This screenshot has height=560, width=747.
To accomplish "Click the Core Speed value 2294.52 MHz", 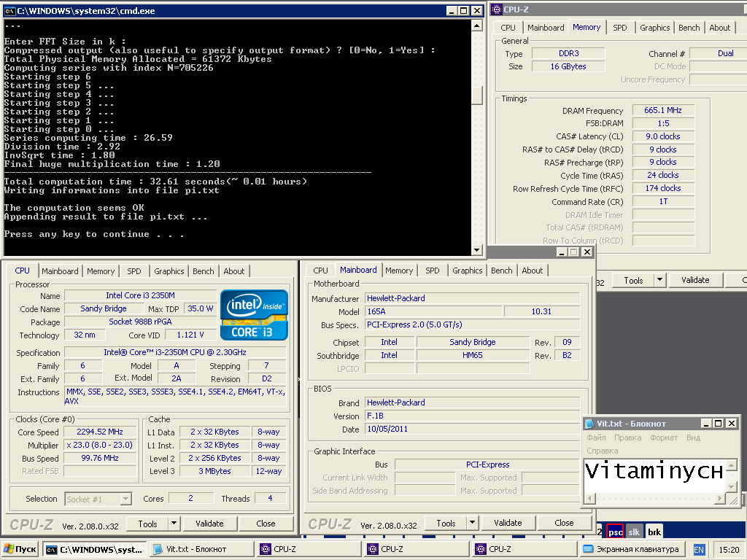I will pyautogui.click(x=99, y=432).
